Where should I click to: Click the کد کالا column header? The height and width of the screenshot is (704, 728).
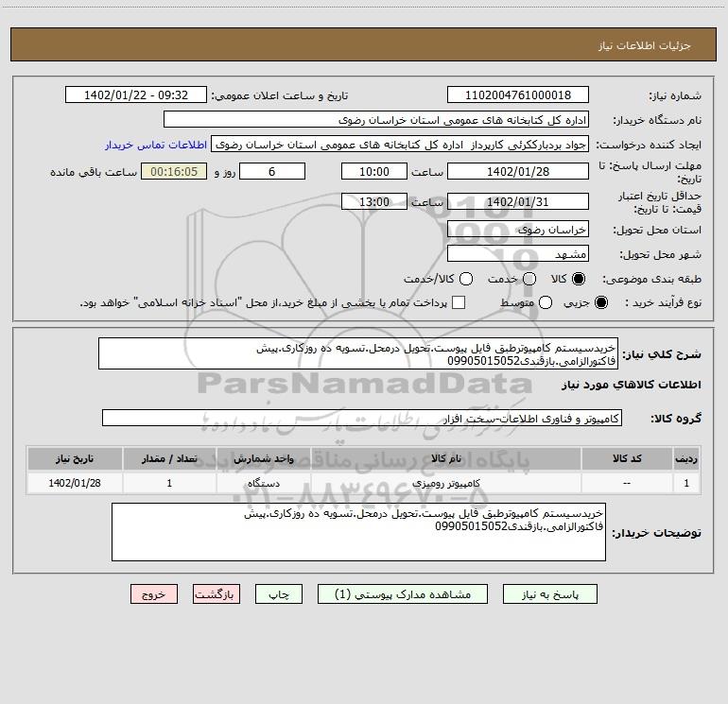click(x=627, y=459)
